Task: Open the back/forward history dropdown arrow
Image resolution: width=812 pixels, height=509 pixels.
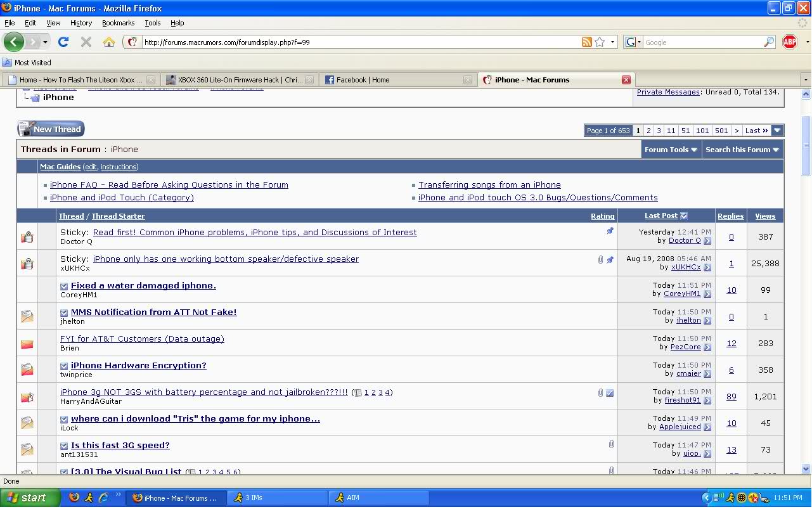Action: tap(45, 42)
